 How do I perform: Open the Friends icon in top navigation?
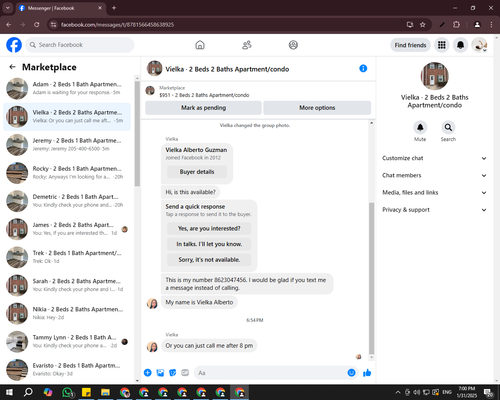pyautogui.click(x=247, y=45)
